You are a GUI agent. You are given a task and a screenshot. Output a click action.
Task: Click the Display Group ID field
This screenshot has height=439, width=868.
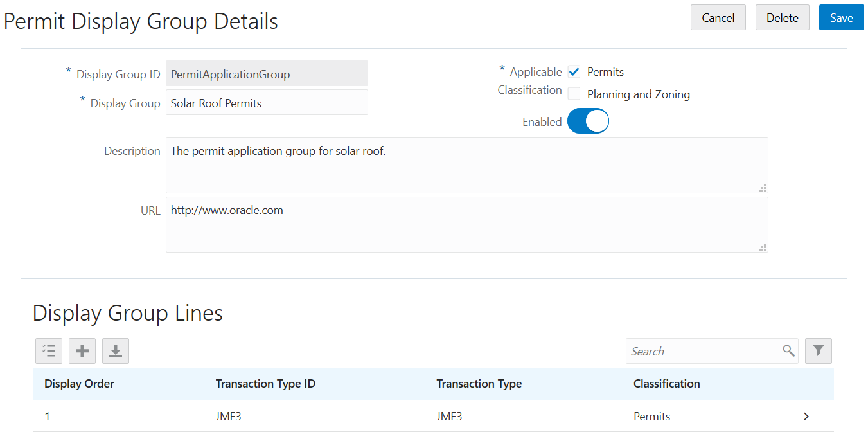[267, 74]
